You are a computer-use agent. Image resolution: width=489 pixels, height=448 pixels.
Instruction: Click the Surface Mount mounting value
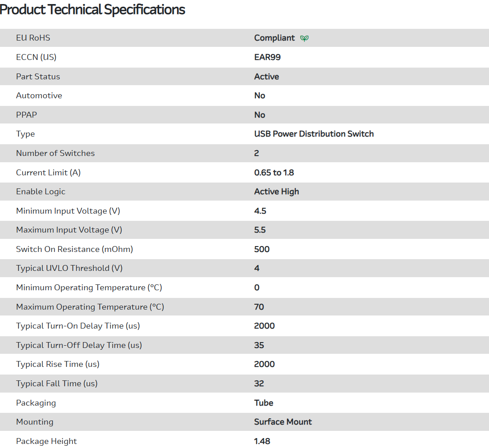coord(283,422)
